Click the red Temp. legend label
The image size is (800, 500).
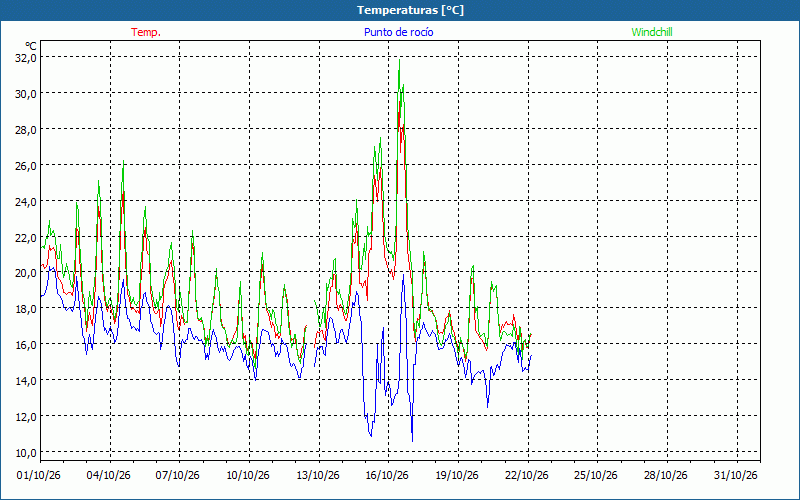point(146,32)
